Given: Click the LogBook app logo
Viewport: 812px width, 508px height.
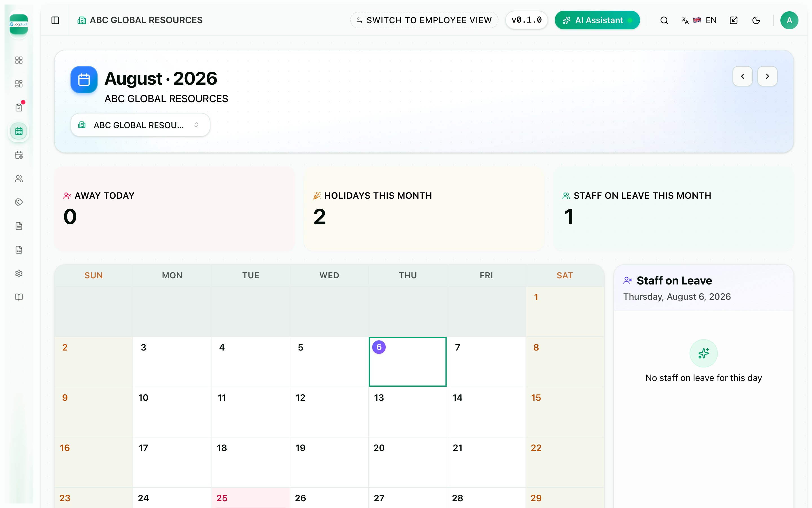Looking at the screenshot, I should [x=18, y=24].
